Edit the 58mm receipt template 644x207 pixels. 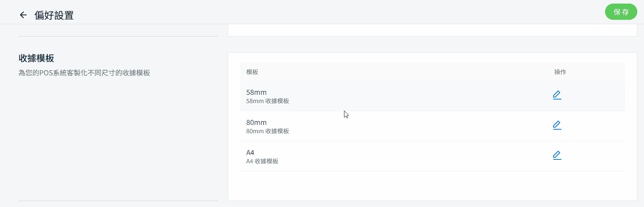557,95
